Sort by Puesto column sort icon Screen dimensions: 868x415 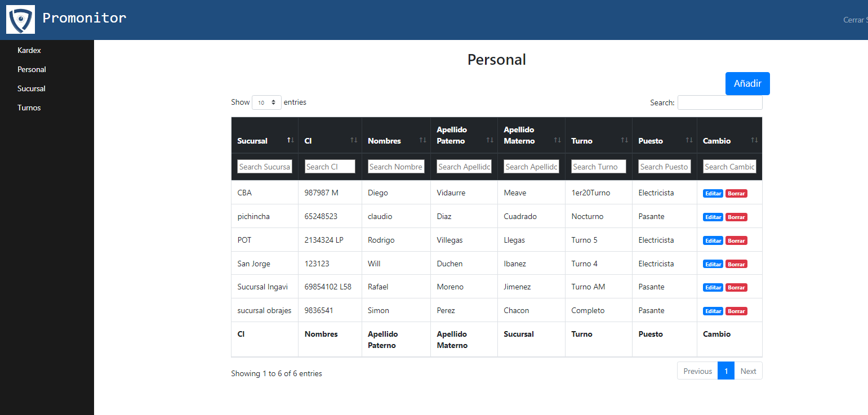click(689, 140)
